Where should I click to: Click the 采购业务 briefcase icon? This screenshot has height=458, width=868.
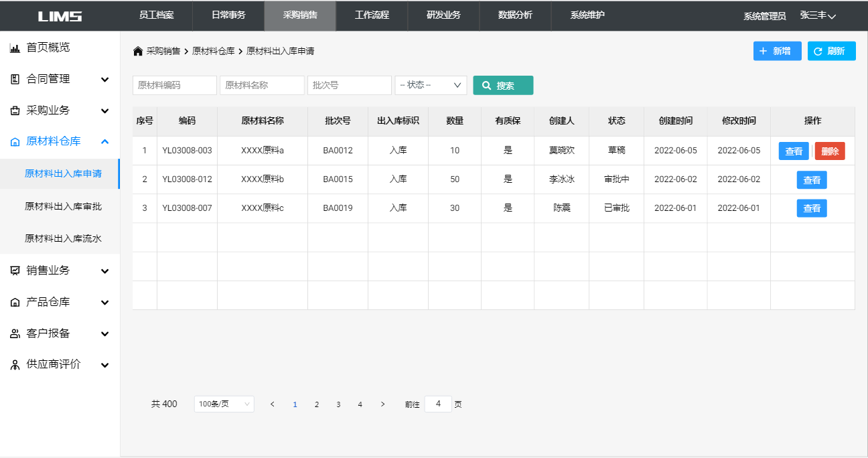(x=15, y=110)
